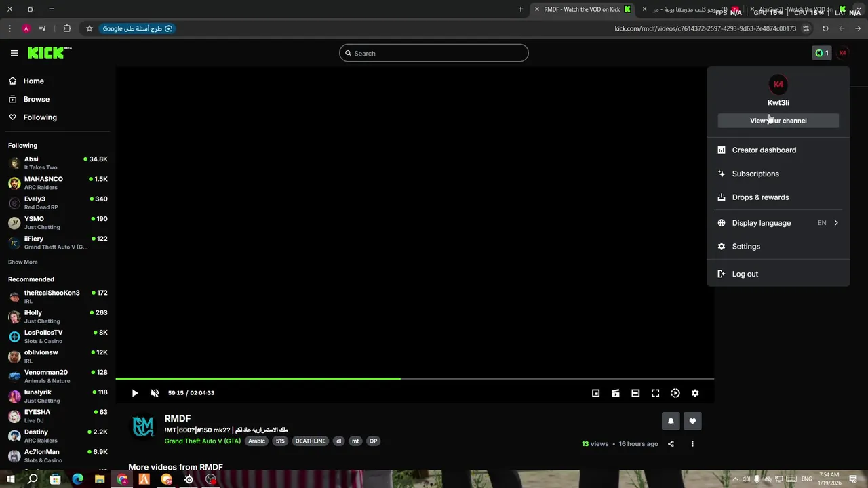Open the RMDF channel name link
This screenshot has height=488, width=868.
[178, 418]
